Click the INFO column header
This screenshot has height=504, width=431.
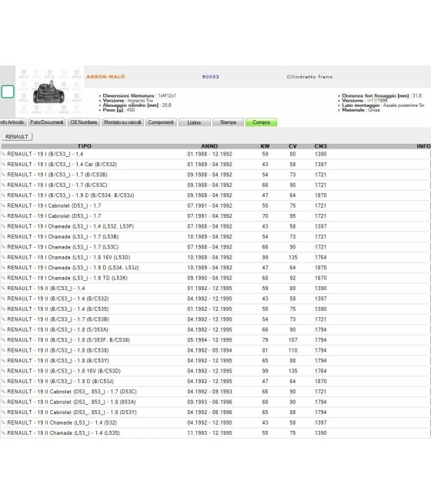click(423, 146)
